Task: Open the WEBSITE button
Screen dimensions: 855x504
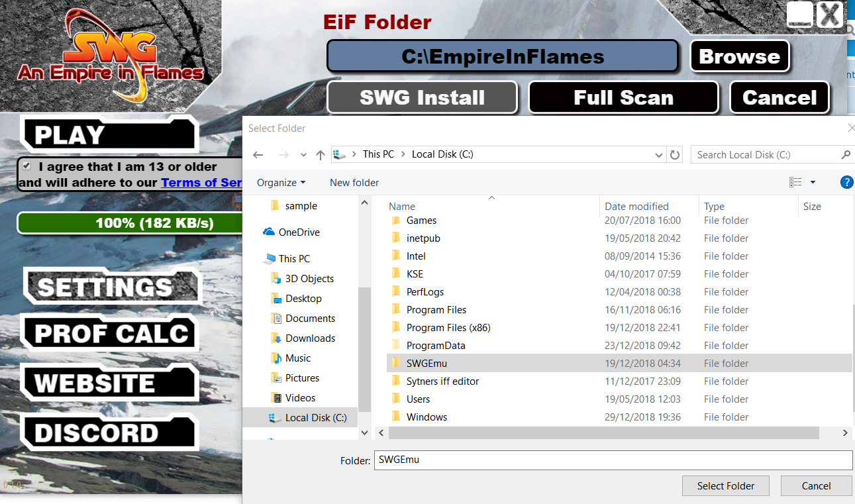Action: pyautogui.click(x=110, y=383)
